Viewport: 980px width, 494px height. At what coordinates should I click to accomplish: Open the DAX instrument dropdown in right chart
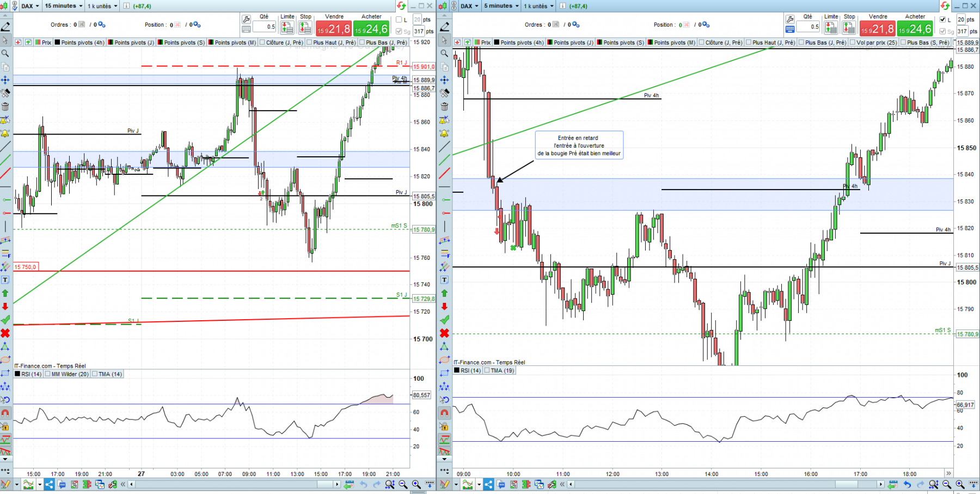coord(469,6)
